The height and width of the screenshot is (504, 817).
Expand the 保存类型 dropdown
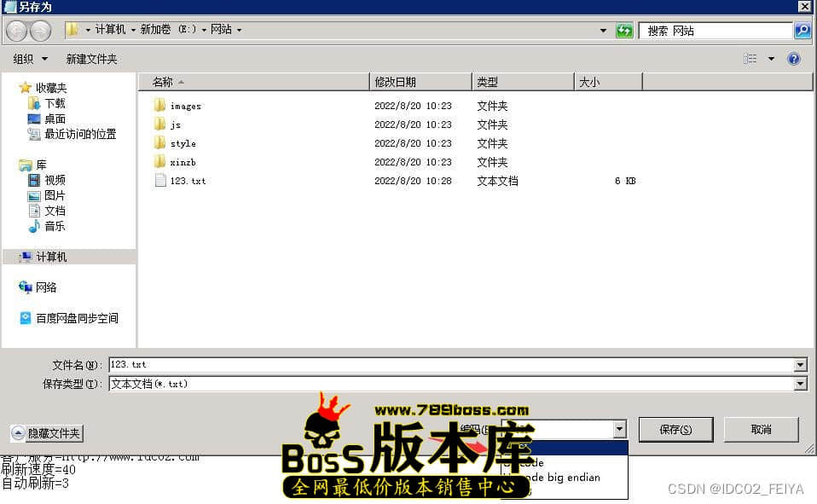click(800, 384)
